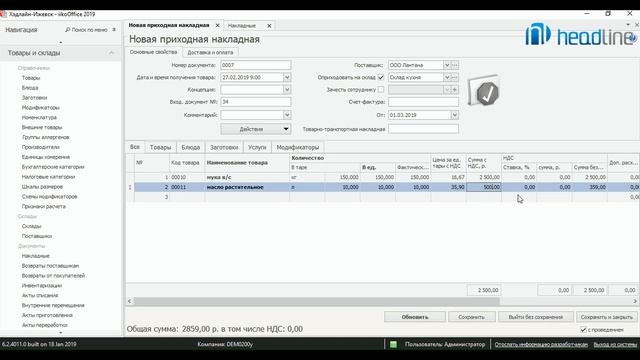Open the warehouse ellipsis button next to Склад кухня
This screenshot has height=360, width=640.
tap(455, 77)
